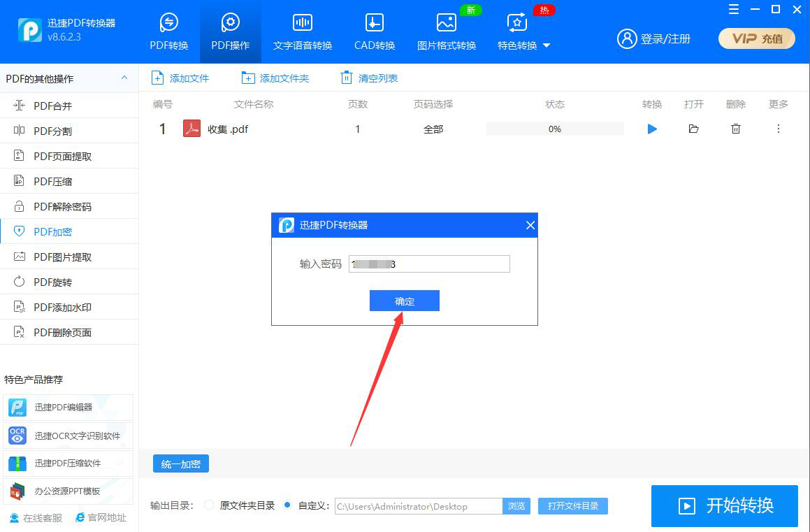The height and width of the screenshot is (532, 810).
Task: Click the 迅捷PDF转换器 app logo
Action: click(x=29, y=29)
